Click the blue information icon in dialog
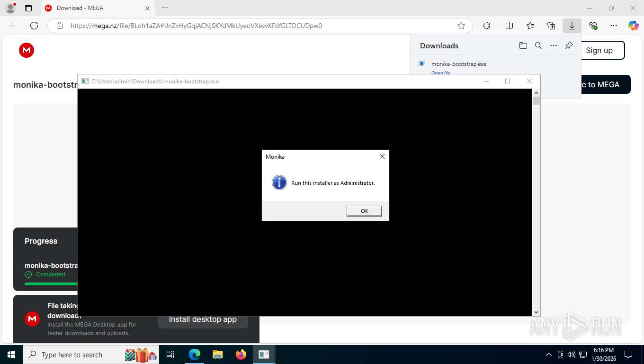Image resolution: width=644 pixels, height=364 pixels. pos(279,182)
